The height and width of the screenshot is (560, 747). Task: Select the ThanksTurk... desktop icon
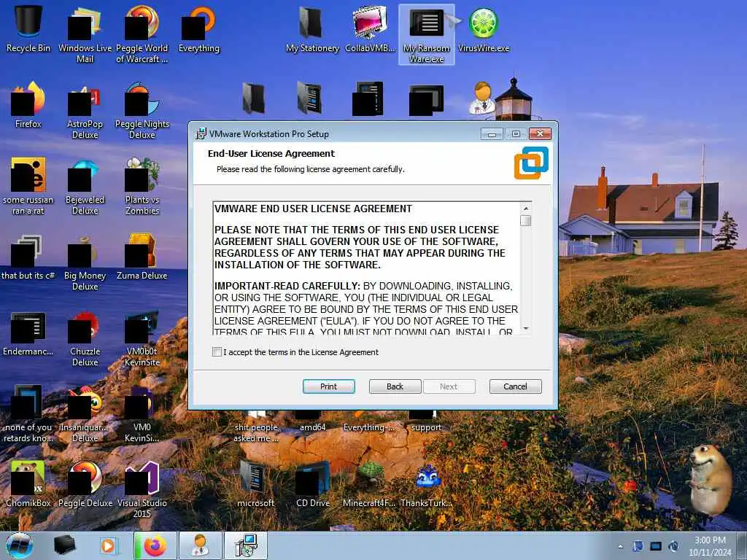pyautogui.click(x=426, y=484)
